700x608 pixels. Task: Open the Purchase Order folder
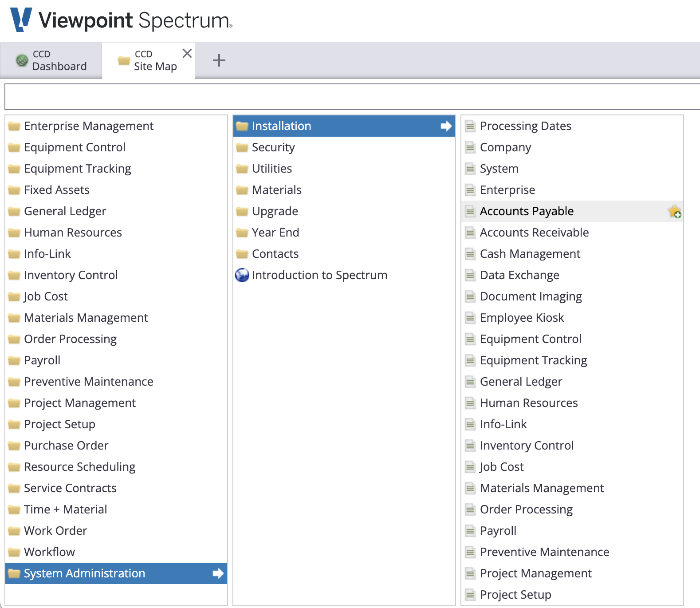pos(116,446)
